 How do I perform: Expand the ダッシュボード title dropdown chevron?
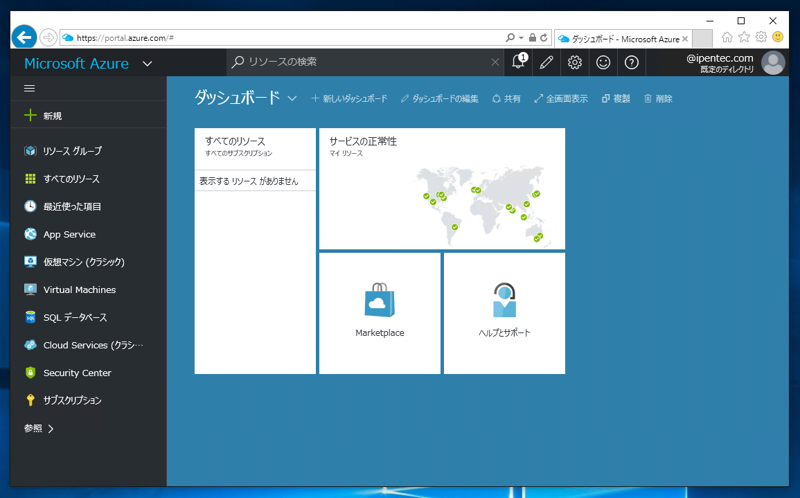(292, 98)
